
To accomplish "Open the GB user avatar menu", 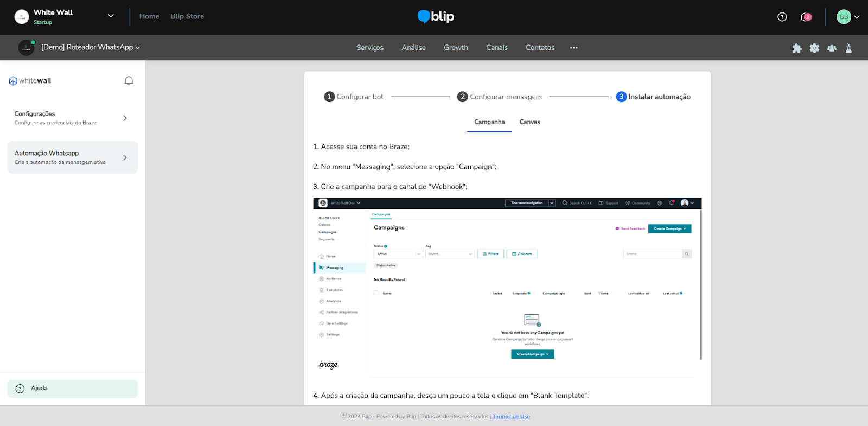I will click(x=848, y=17).
